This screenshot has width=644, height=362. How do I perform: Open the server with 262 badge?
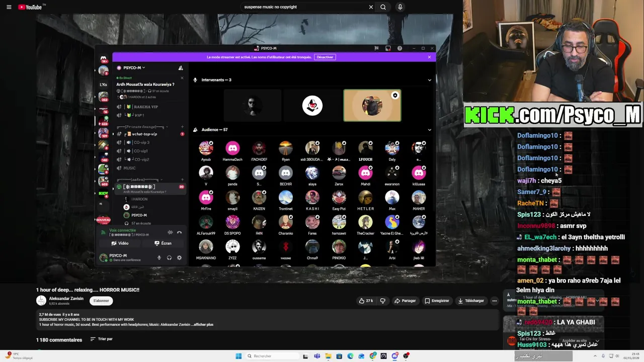click(104, 96)
